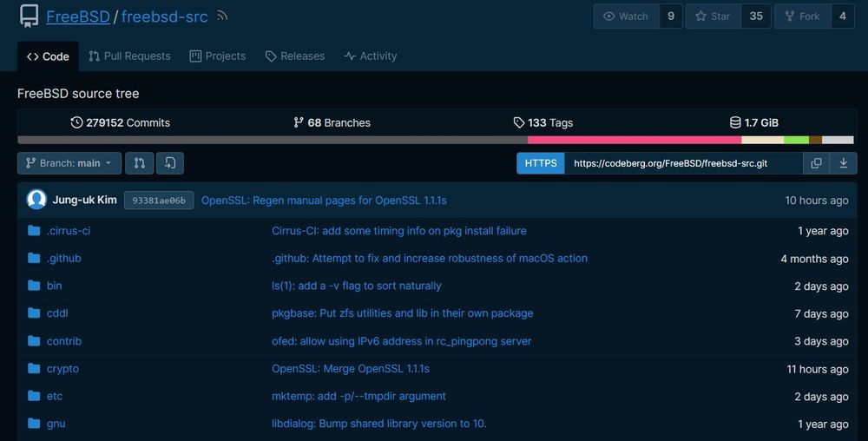Click the pink segment of language bar
868x441 pixels.
click(634, 140)
